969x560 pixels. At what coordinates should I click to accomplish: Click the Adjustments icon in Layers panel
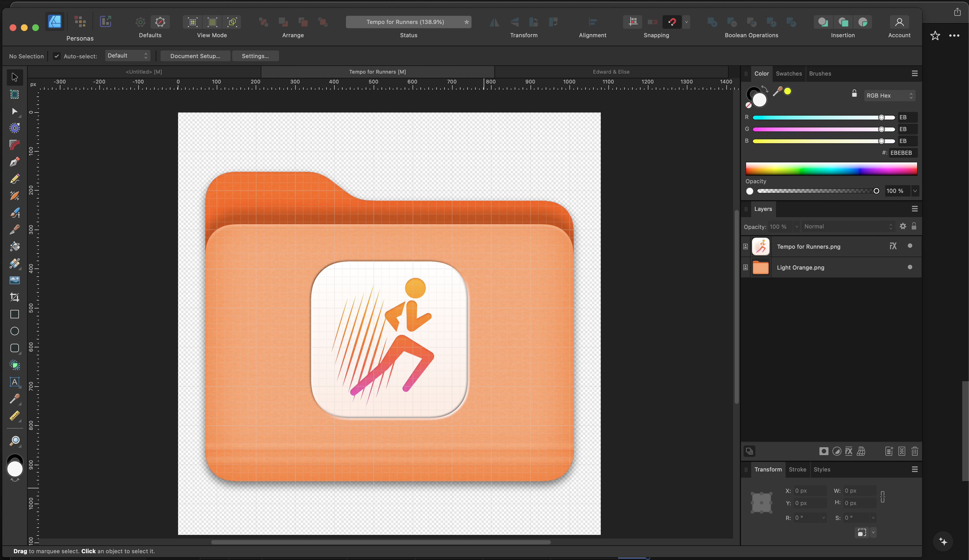(x=837, y=451)
